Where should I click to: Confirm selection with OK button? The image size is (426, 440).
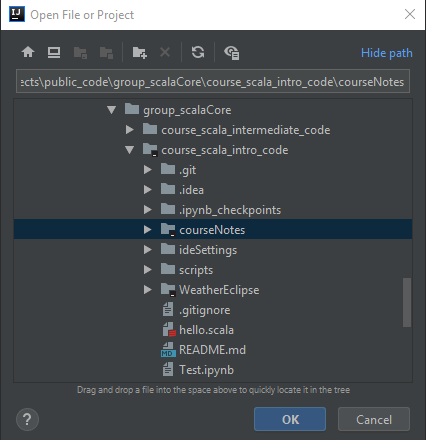(x=290, y=419)
